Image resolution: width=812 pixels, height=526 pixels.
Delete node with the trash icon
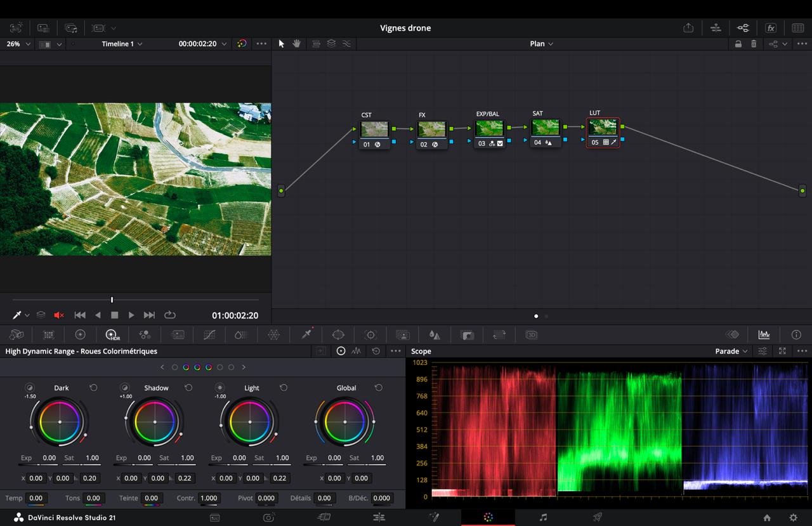(754, 44)
